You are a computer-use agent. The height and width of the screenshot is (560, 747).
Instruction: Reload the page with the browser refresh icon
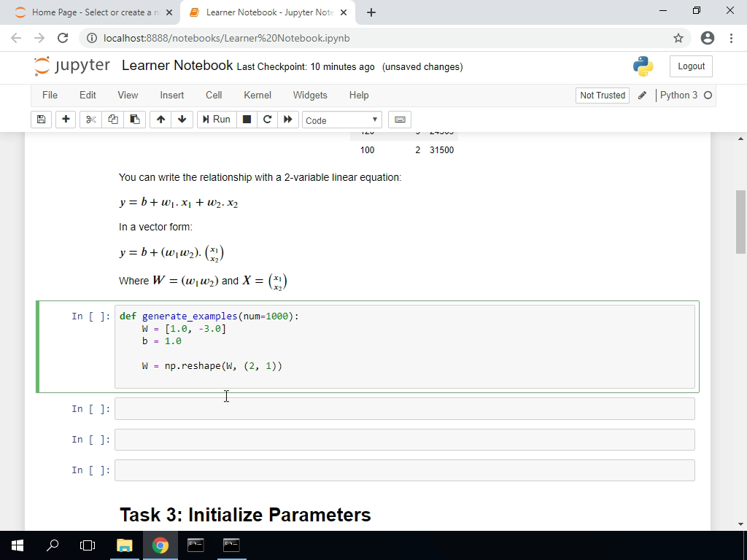tap(63, 38)
